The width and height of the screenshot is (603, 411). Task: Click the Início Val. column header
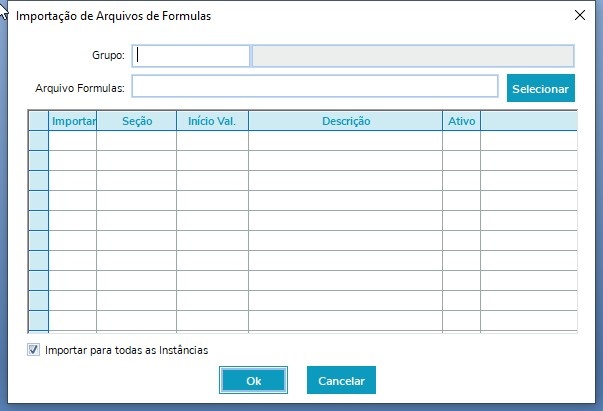212,121
